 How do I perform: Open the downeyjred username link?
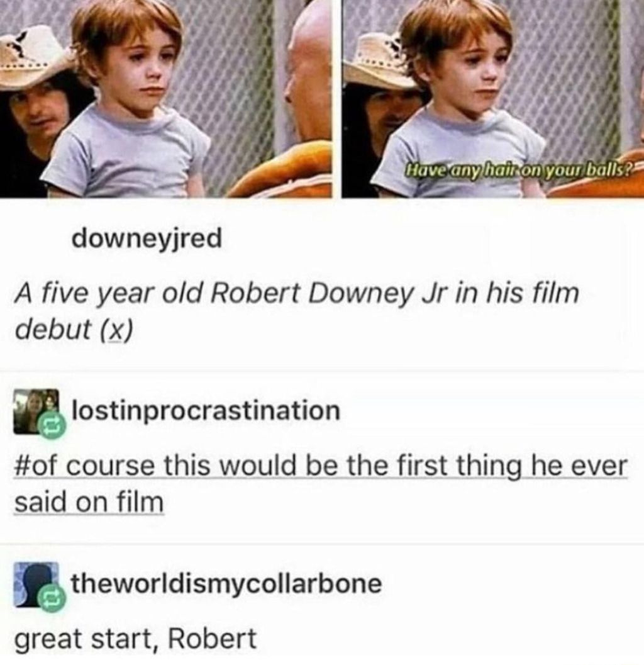pos(147,239)
